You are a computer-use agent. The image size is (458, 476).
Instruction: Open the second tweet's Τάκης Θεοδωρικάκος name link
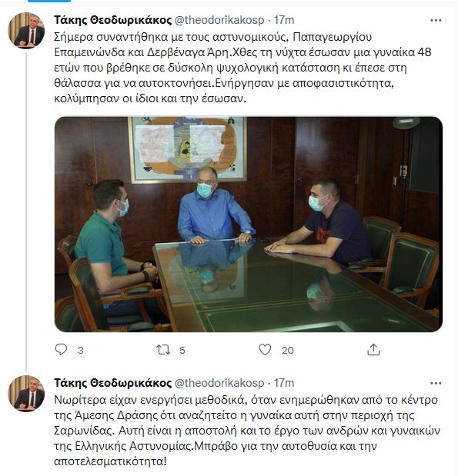click(112, 383)
